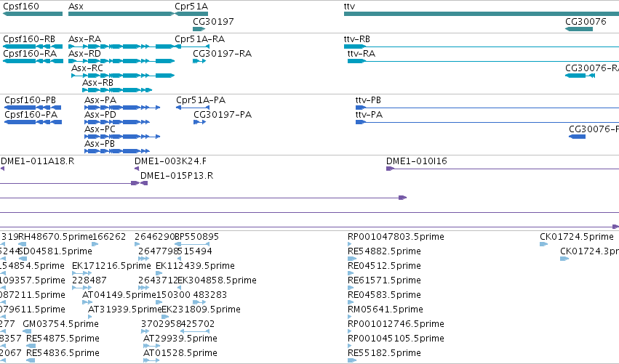Click the RE54882.5prime EST label
This screenshot has width=619, height=364.
point(384,251)
